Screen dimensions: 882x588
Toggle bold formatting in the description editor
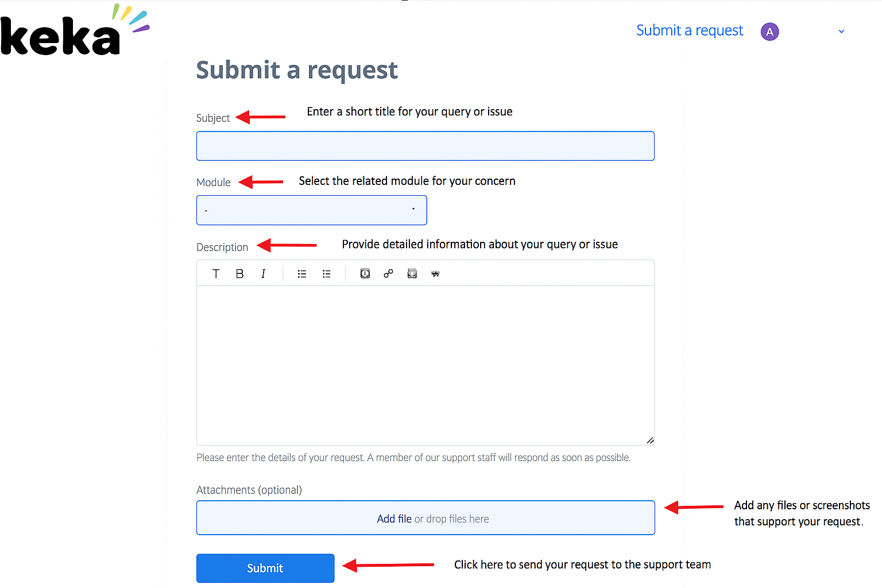[239, 274]
